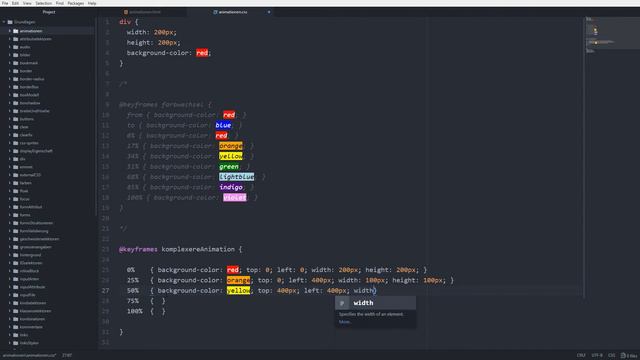Click line number 27 in the gutter
640x360 pixels.
[106, 291]
